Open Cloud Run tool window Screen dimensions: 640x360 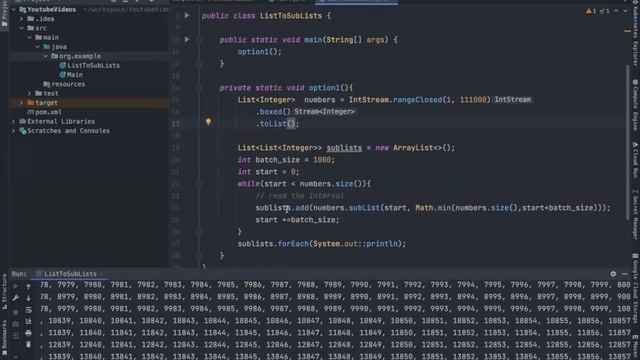[x=635, y=160]
